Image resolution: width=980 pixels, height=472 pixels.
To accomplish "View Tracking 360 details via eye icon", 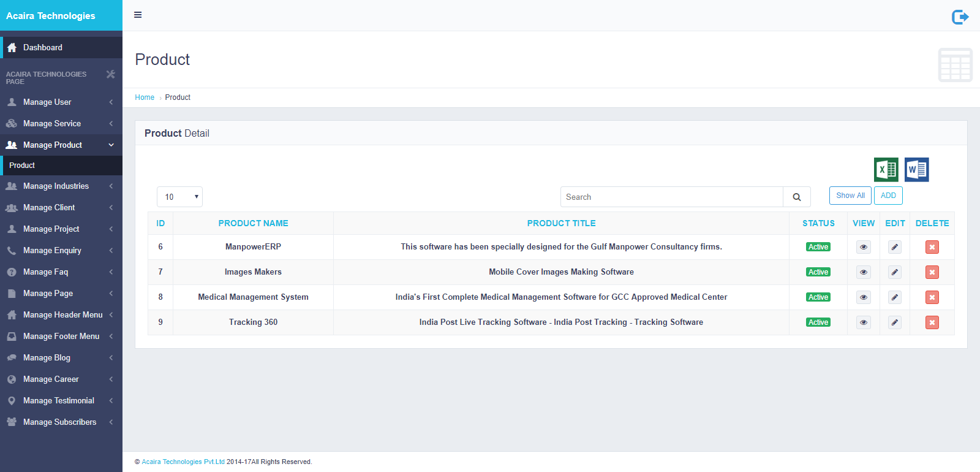I will pos(863,322).
